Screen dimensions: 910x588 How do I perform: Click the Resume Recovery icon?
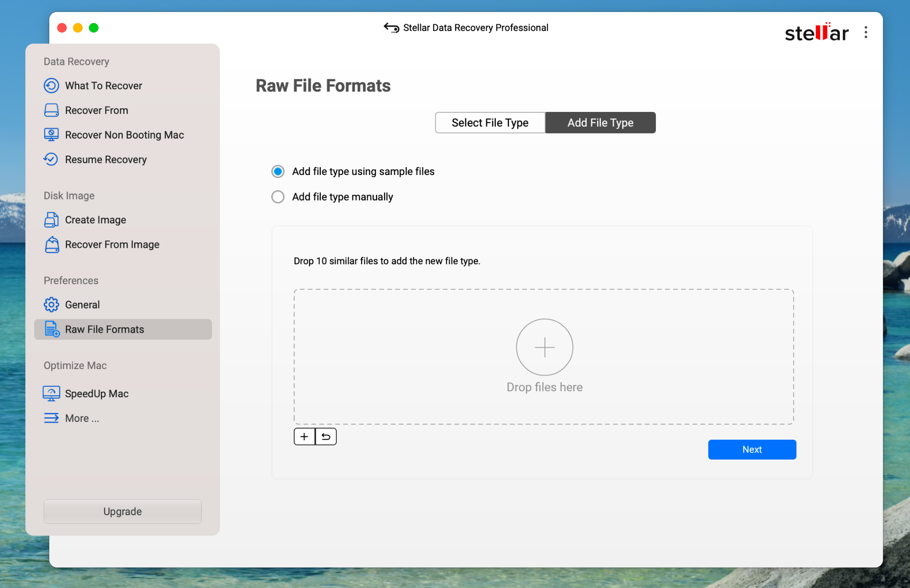(51, 159)
